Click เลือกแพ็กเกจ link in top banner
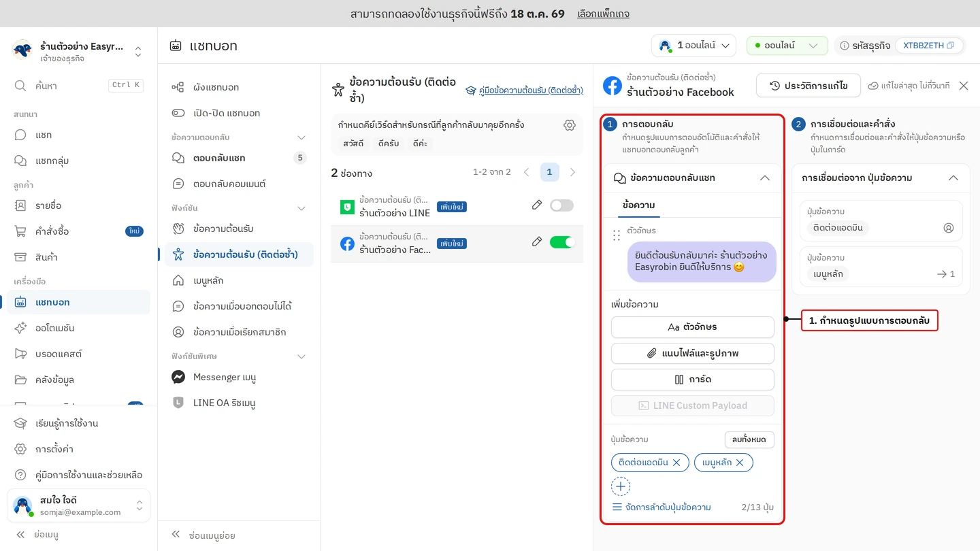The image size is (980, 551). [603, 14]
